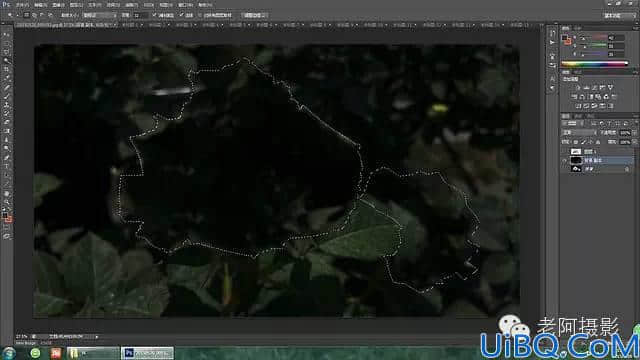Select the Brush tool

(6, 96)
